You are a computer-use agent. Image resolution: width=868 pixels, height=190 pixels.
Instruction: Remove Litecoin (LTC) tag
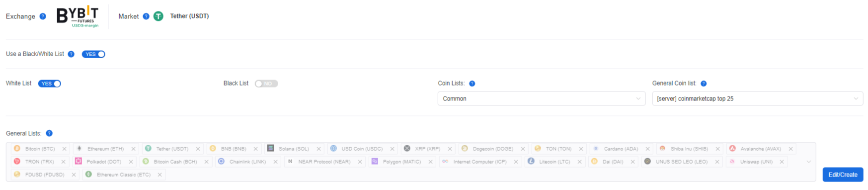579,162
